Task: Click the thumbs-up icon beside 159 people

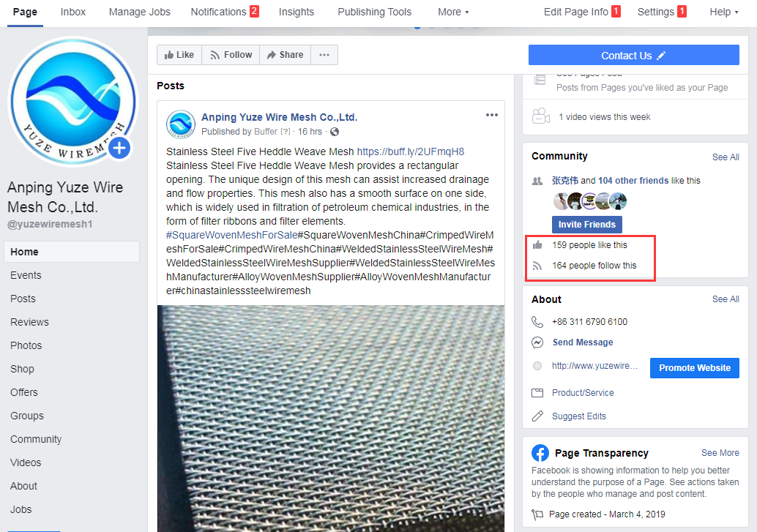Action: pos(538,245)
